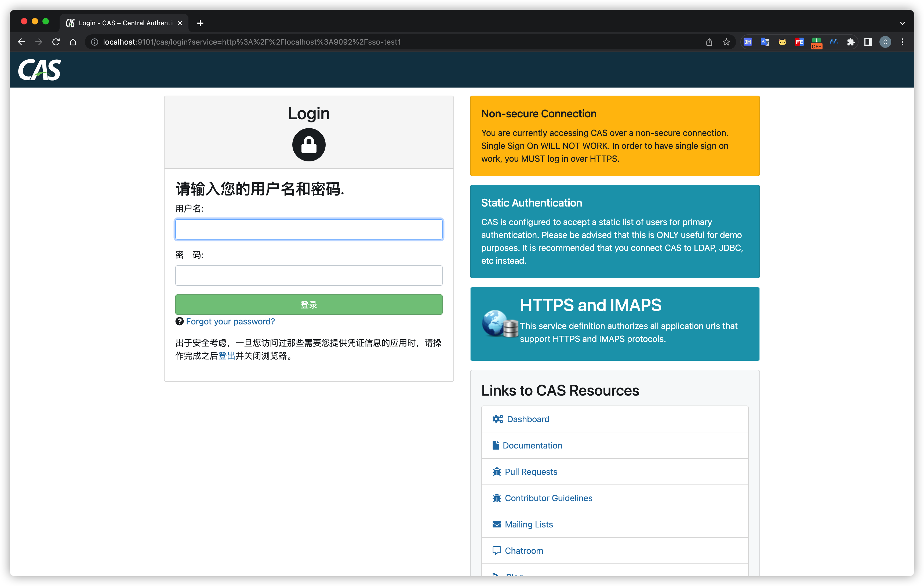Open the Extensions puzzle icon
This screenshot has width=924, height=586.
point(851,42)
